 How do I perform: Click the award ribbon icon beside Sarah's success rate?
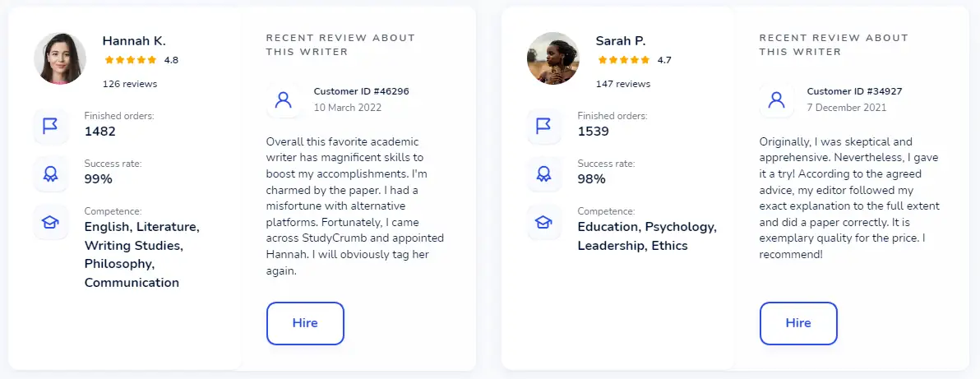[x=543, y=173]
